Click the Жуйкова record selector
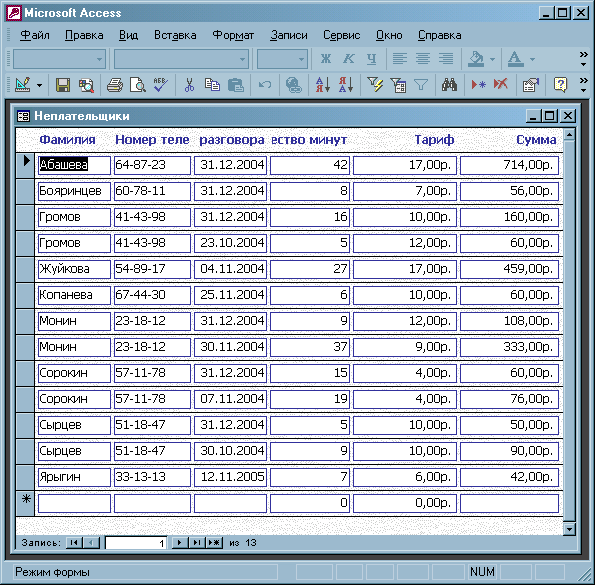The height and width of the screenshot is (585, 595). (x=25, y=269)
